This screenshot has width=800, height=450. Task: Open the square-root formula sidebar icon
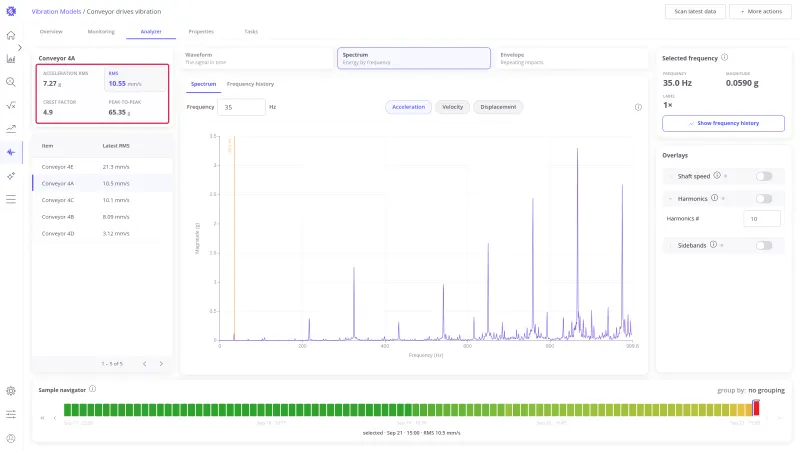[x=11, y=105]
